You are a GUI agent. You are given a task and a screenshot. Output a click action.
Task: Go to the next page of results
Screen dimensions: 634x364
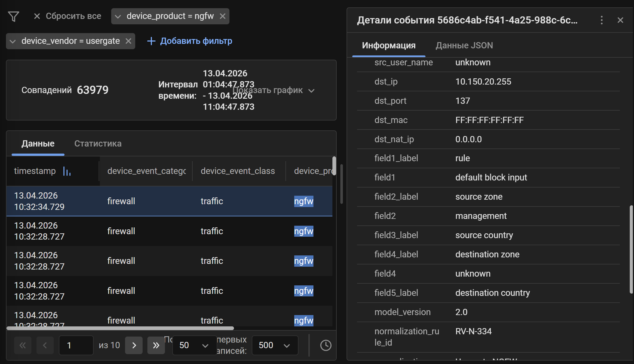134,345
